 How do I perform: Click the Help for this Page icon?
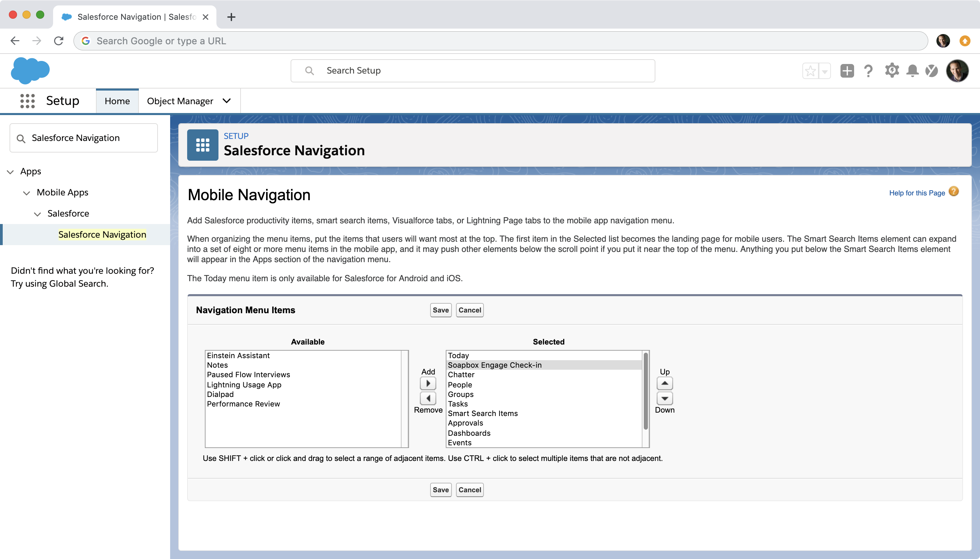(x=953, y=191)
